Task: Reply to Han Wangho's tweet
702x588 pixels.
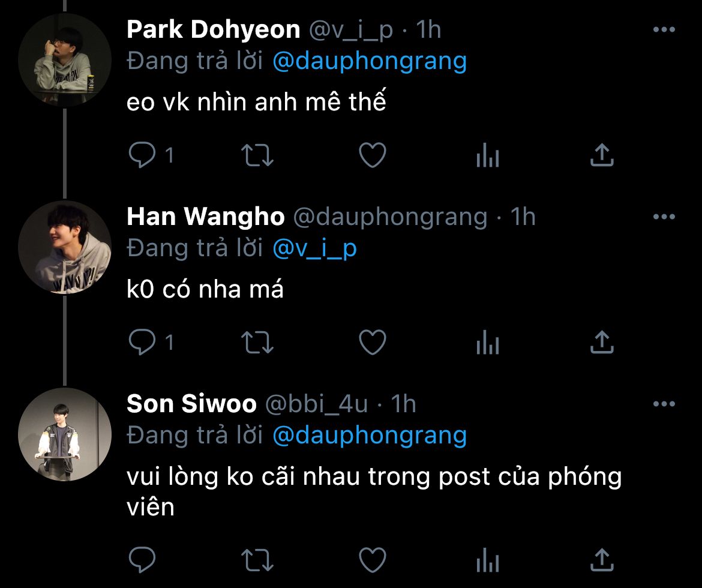Action: click(142, 342)
